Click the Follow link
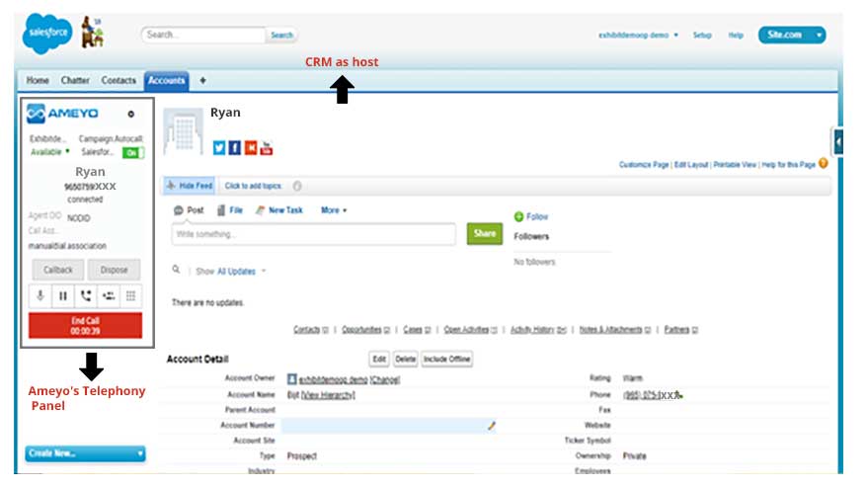The image size is (868, 487). 537,216
